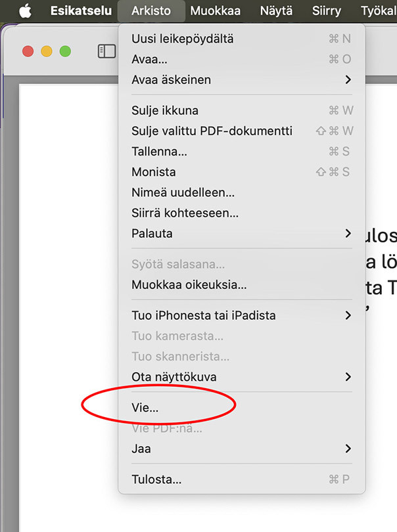Expand Tuo iPhonesta tai iPadista submenu
The image size is (397, 532).
tap(204, 315)
